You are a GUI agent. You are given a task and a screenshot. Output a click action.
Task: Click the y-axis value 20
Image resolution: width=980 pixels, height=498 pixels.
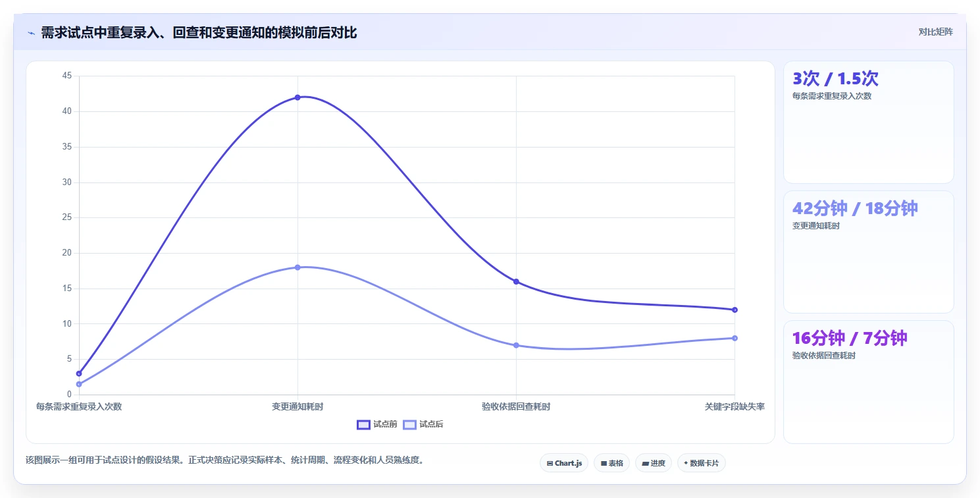click(66, 253)
